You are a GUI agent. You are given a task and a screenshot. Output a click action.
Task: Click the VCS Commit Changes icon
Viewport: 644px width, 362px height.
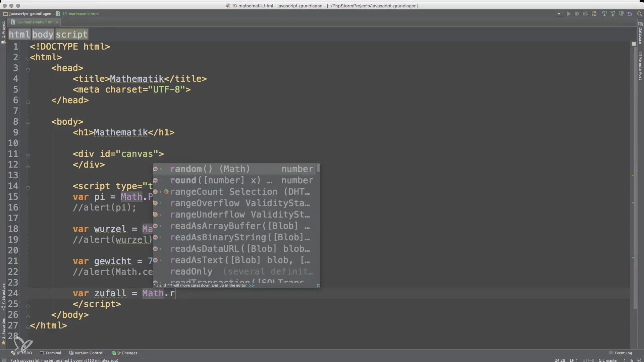point(613,14)
